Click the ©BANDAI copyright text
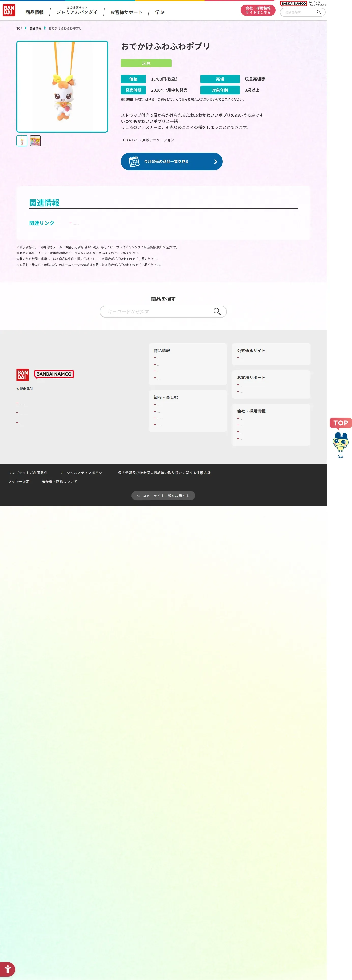The height and width of the screenshot is (980, 352). 24,388
